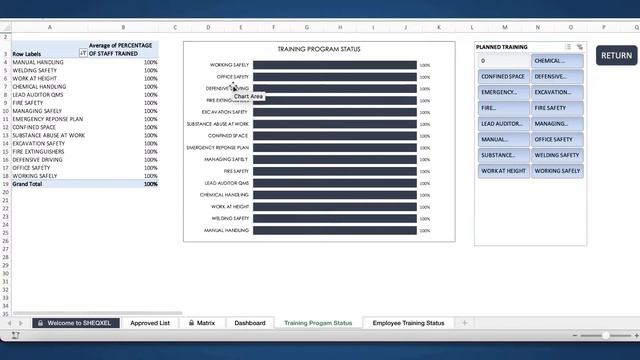Clear the Planned Training slicer filter

click(x=580, y=47)
